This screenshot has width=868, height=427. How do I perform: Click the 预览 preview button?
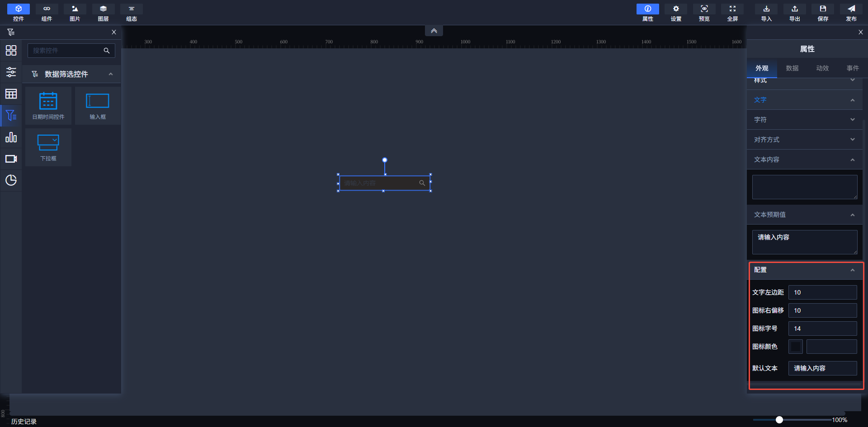point(704,13)
